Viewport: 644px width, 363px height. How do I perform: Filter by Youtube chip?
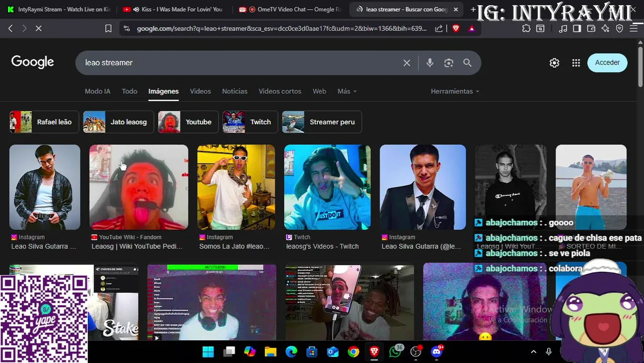(187, 122)
